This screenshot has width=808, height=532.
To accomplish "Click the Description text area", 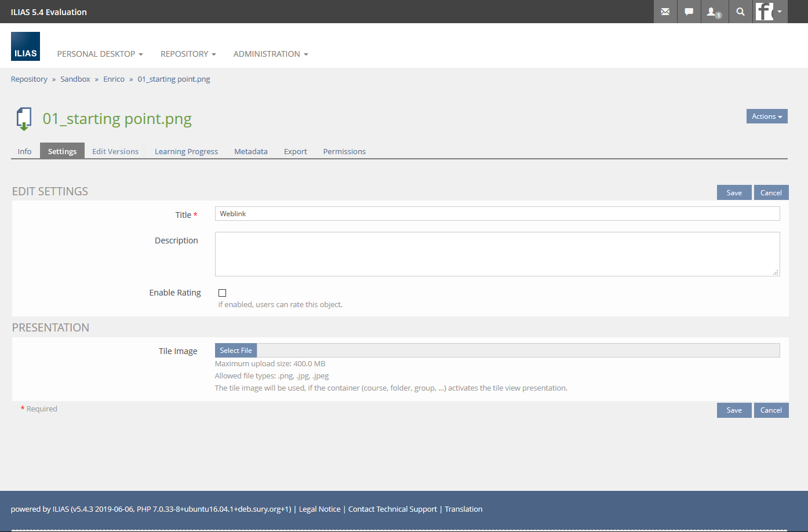I will tap(497, 254).
